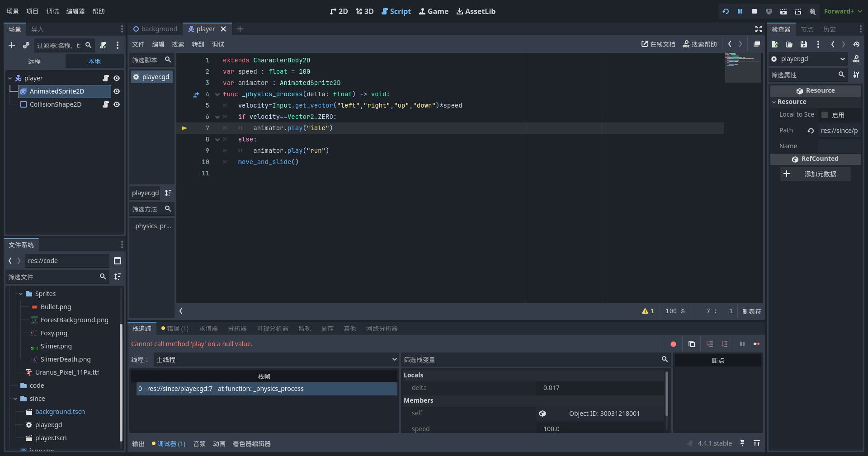Switch scene tree to 远程 remote view
Image resolution: width=868 pixels, height=456 pixels.
(x=34, y=61)
